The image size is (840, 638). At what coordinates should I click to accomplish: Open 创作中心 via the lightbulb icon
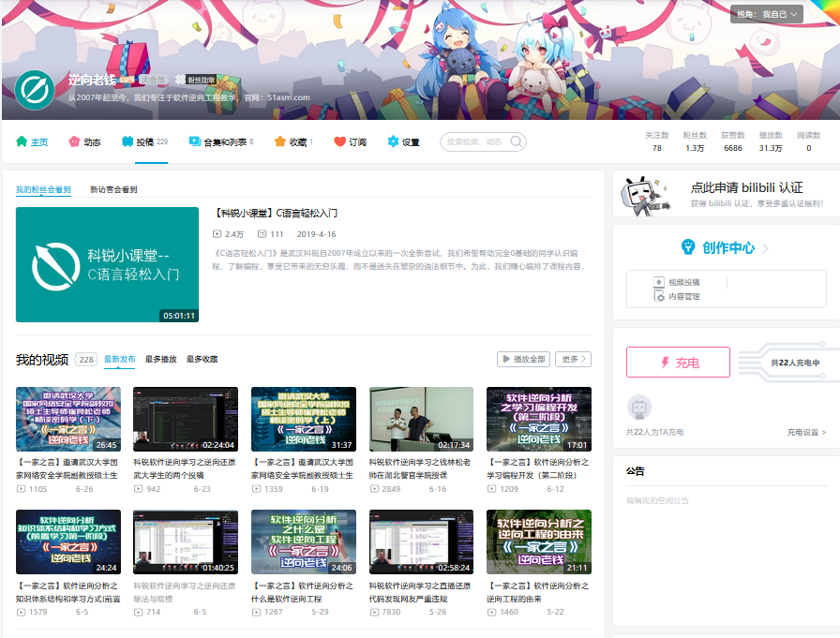[x=688, y=247]
